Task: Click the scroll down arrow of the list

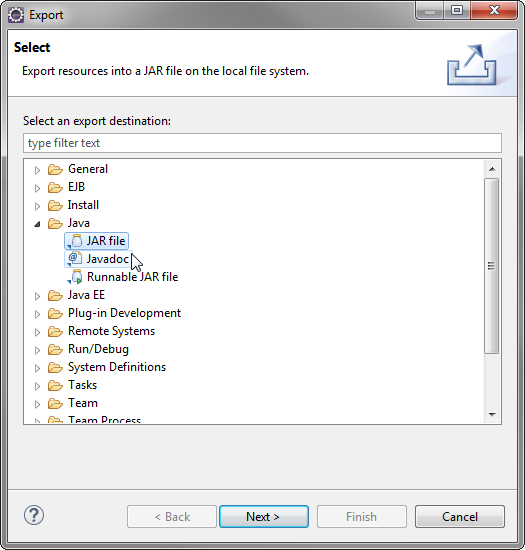Action: point(492,415)
